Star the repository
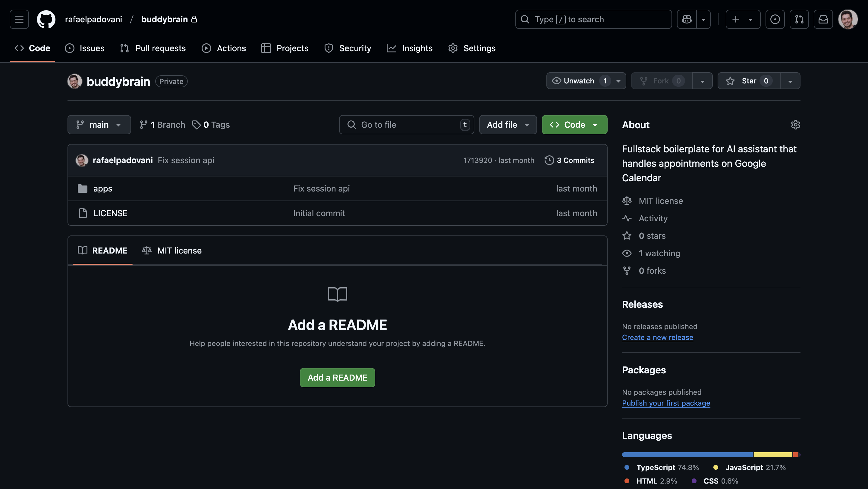Screen dimensions: 868x489 click(749, 81)
